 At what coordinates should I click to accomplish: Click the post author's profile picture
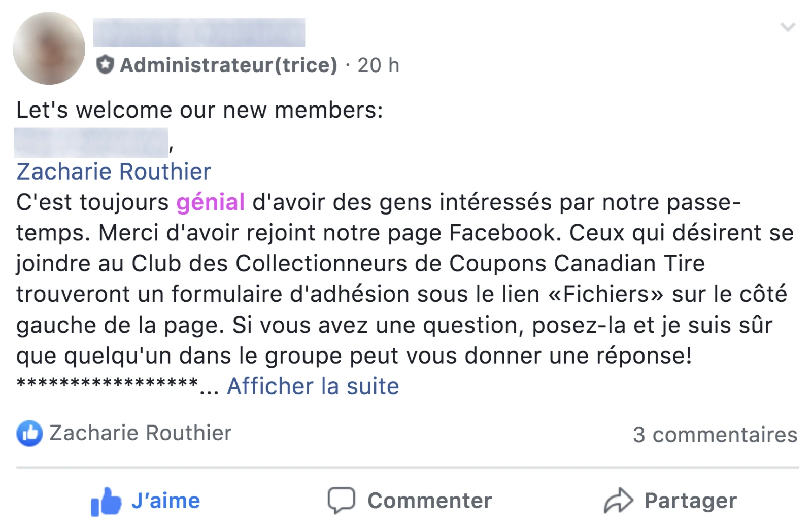(x=49, y=49)
